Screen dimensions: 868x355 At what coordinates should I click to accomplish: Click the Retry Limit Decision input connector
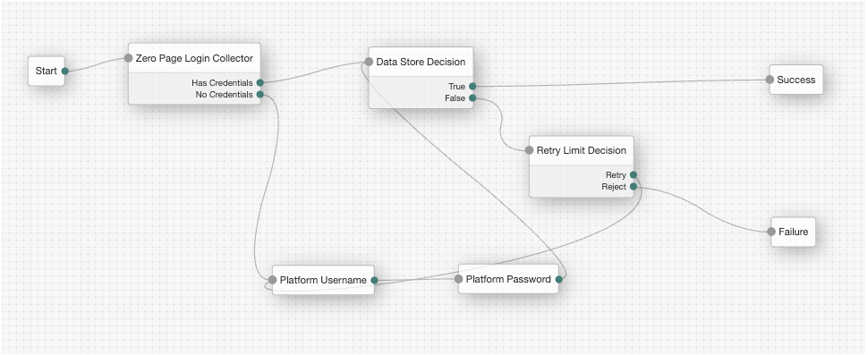(x=529, y=150)
